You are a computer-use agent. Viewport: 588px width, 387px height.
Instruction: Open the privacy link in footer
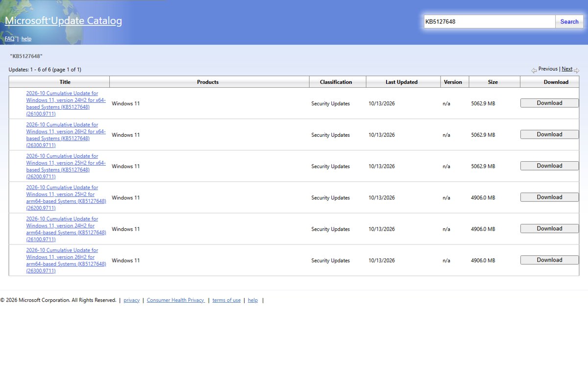click(x=131, y=300)
